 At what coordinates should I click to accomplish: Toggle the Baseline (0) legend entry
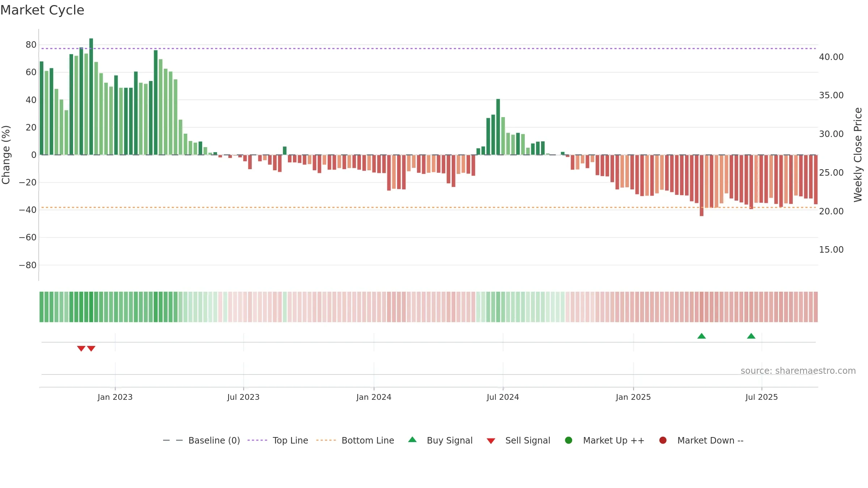coord(201,440)
